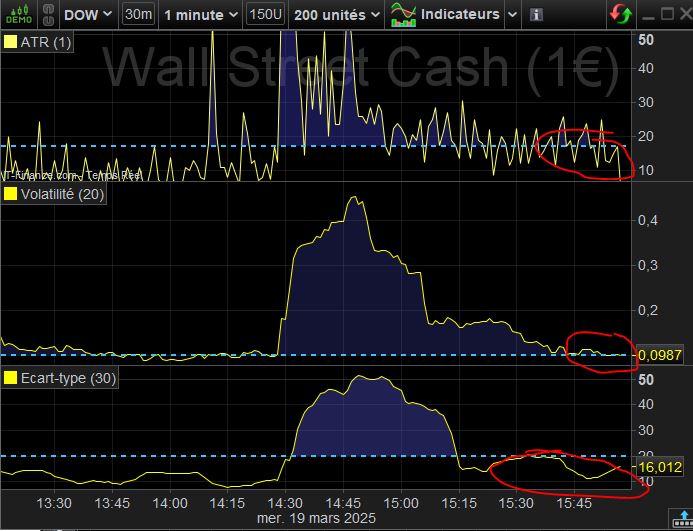
Task: Click the 0,0987 volatility value tag
Action: point(660,355)
